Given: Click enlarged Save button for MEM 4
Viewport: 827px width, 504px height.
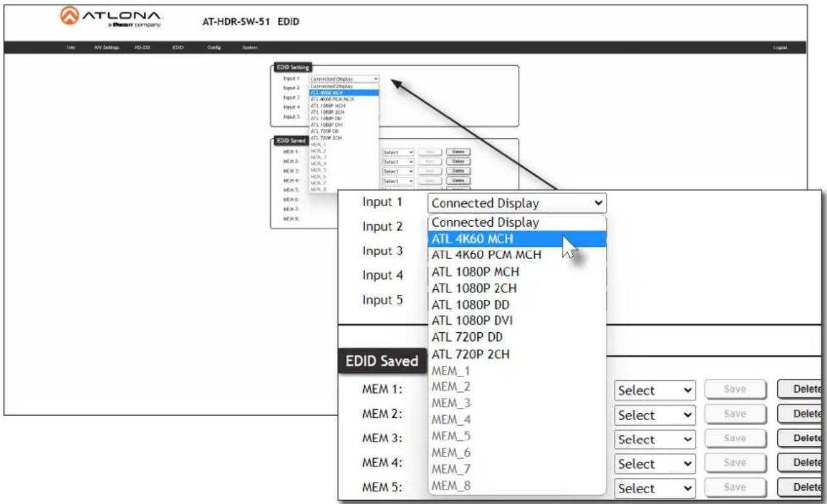Looking at the screenshot, I should pos(735,464).
